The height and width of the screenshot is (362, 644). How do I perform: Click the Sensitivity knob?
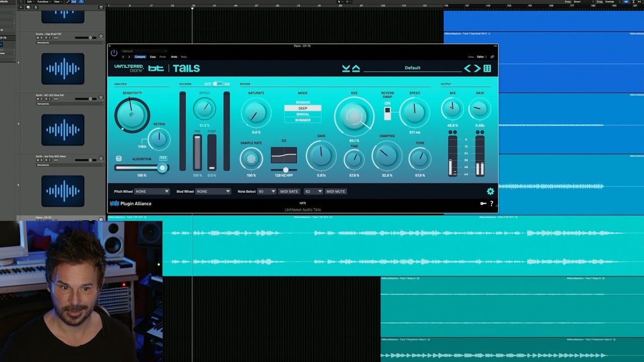132,115
